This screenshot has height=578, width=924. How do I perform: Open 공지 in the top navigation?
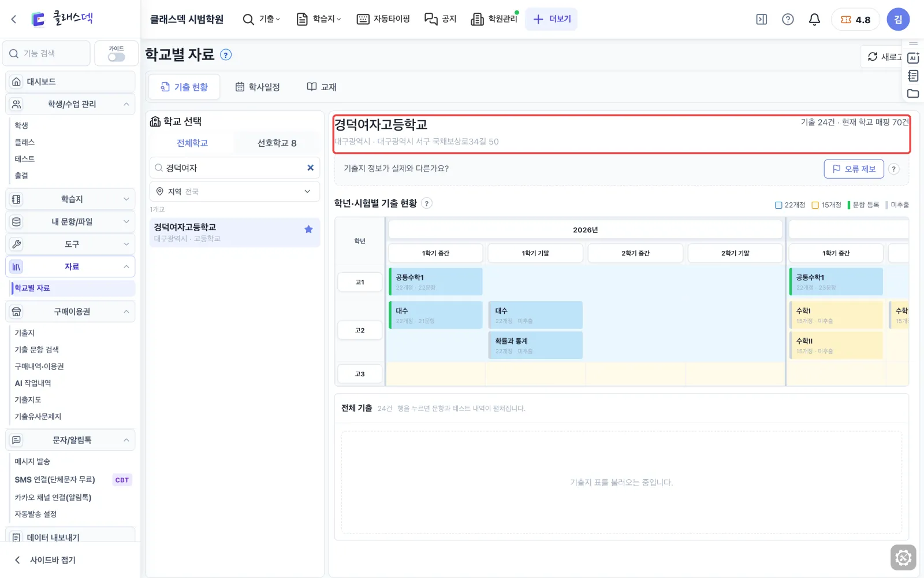click(x=441, y=19)
